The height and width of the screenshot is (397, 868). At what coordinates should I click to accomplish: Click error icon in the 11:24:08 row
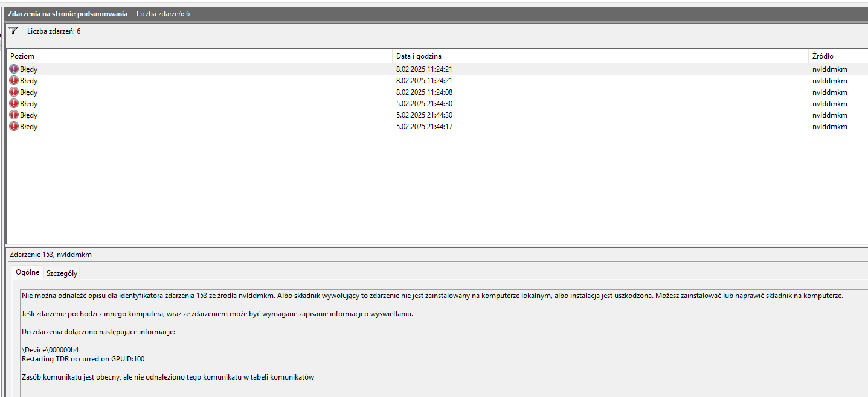pos(14,92)
